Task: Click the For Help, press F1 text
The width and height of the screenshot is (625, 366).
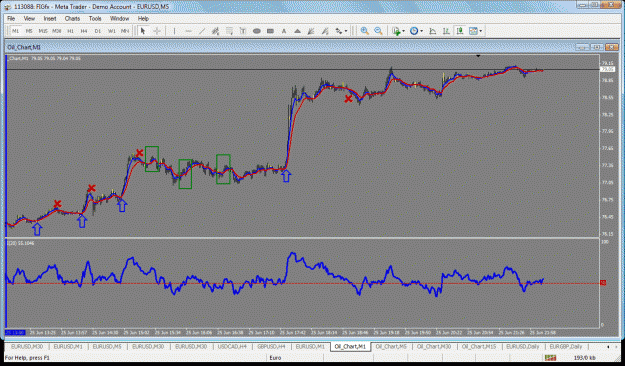Action: 28,358
